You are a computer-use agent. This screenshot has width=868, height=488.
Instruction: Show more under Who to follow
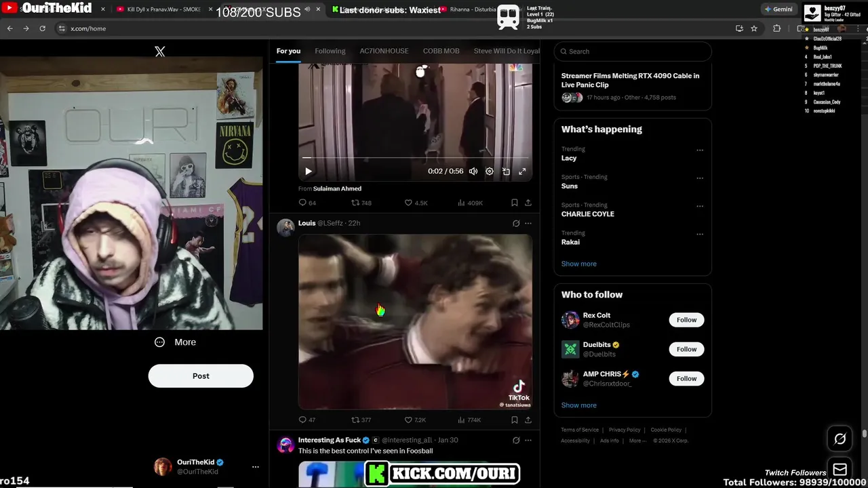[x=579, y=405]
